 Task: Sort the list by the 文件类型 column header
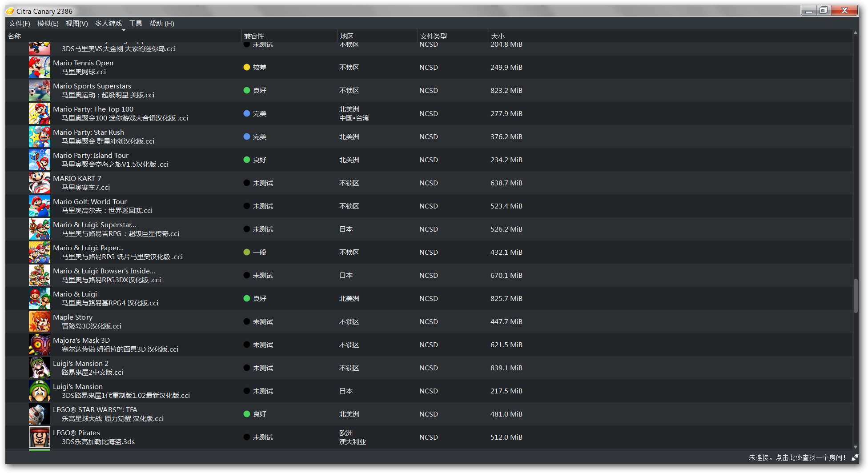pyautogui.click(x=453, y=36)
